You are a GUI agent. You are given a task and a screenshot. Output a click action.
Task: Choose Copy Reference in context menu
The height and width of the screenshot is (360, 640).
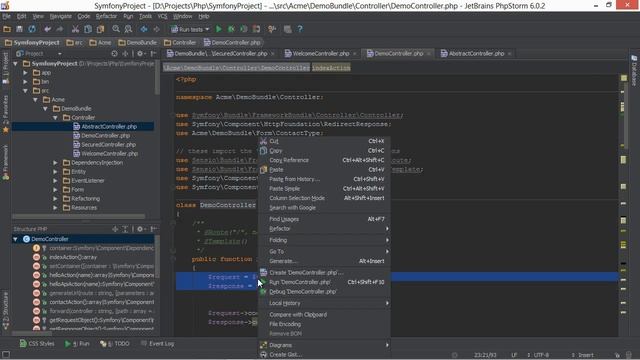click(x=324, y=160)
